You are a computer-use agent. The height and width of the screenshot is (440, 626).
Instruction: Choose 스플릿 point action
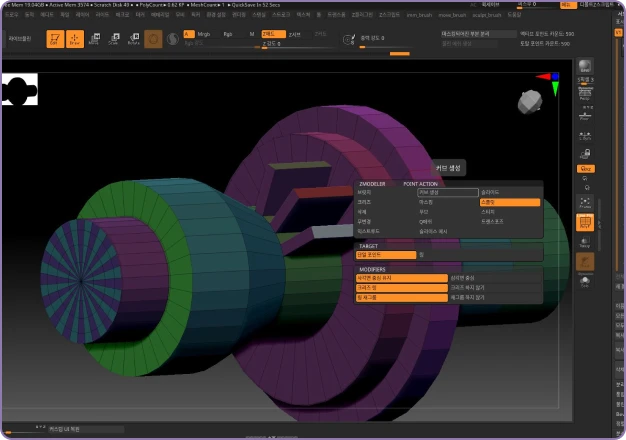[x=510, y=202]
